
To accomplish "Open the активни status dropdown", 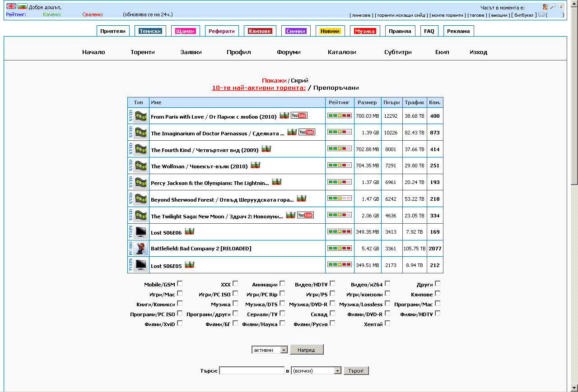I will 270,350.
